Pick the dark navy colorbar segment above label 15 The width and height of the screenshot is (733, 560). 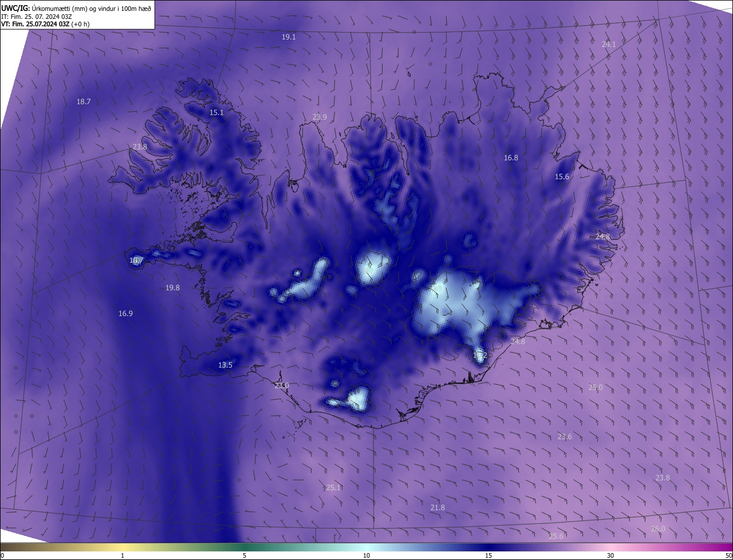[x=488, y=547]
